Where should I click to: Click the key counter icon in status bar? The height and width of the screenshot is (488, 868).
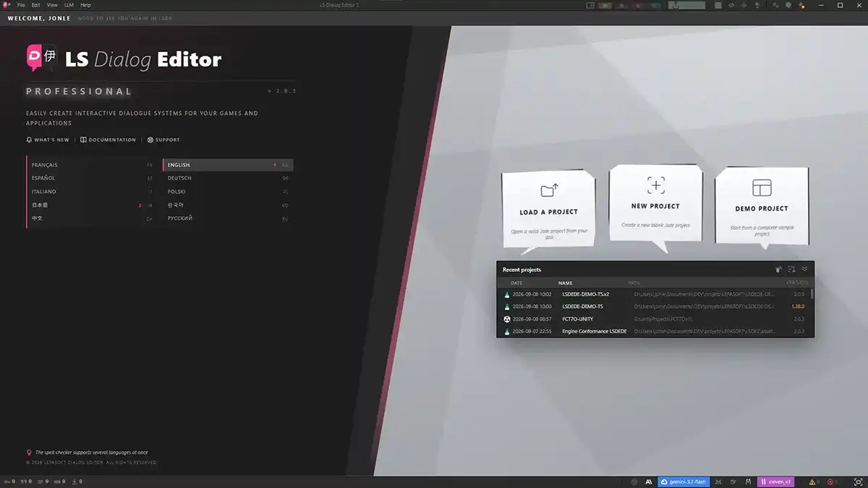coord(7,481)
